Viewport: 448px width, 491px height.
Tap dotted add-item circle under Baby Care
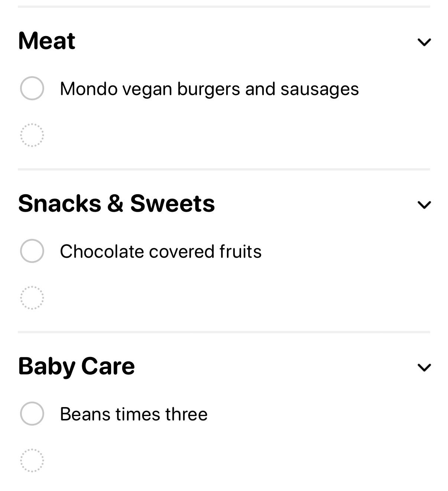pyautogui.click(x=32, y=461)
